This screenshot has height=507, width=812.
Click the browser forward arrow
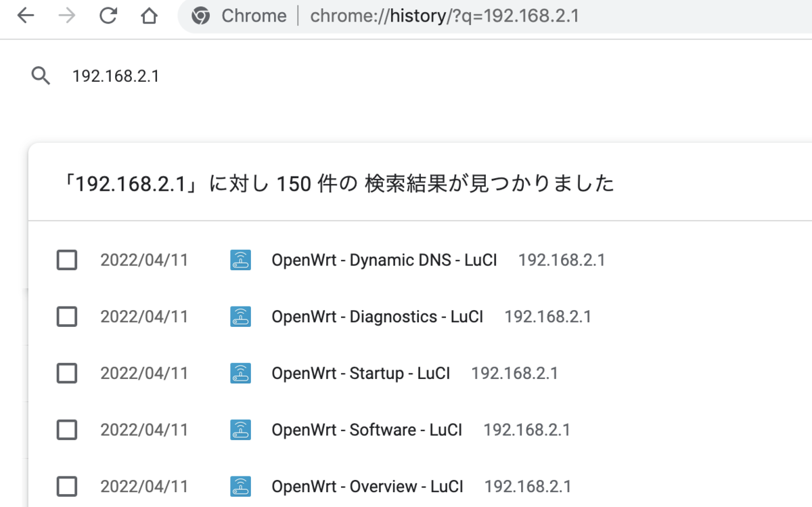click(x=67, y=16)
